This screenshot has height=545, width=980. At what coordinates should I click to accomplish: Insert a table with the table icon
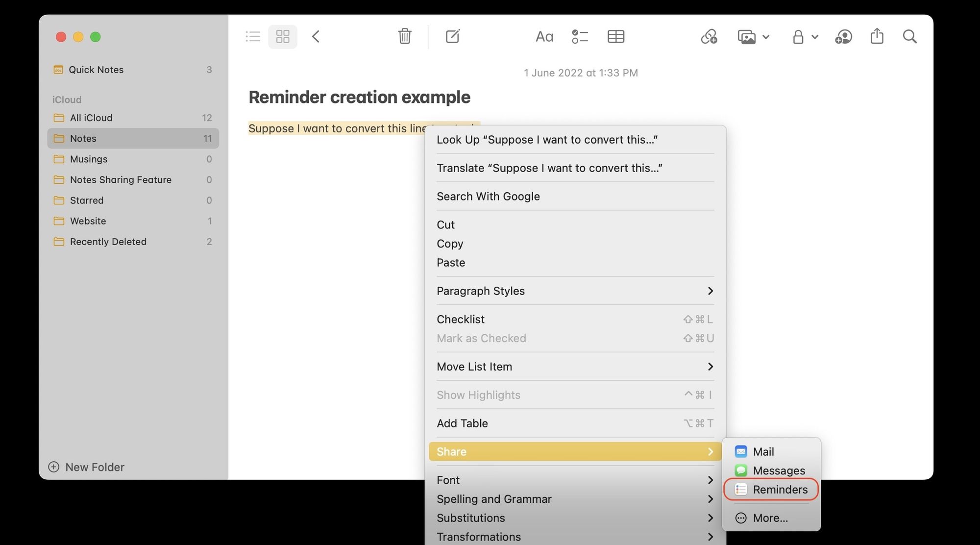(x=616, y=36)
